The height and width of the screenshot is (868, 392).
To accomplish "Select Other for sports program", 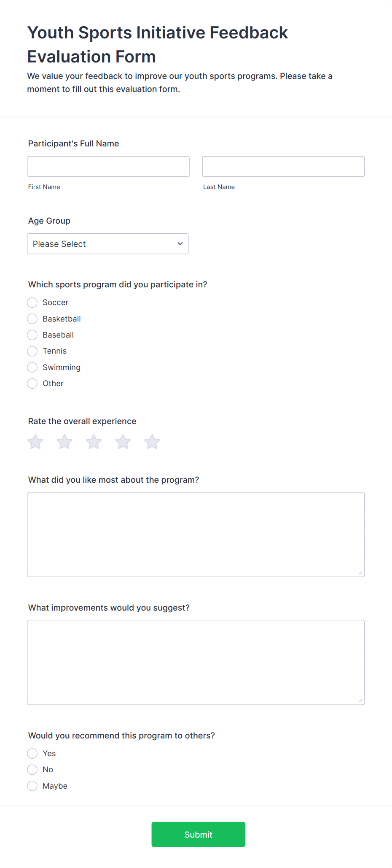I will [x=32, y=384].
